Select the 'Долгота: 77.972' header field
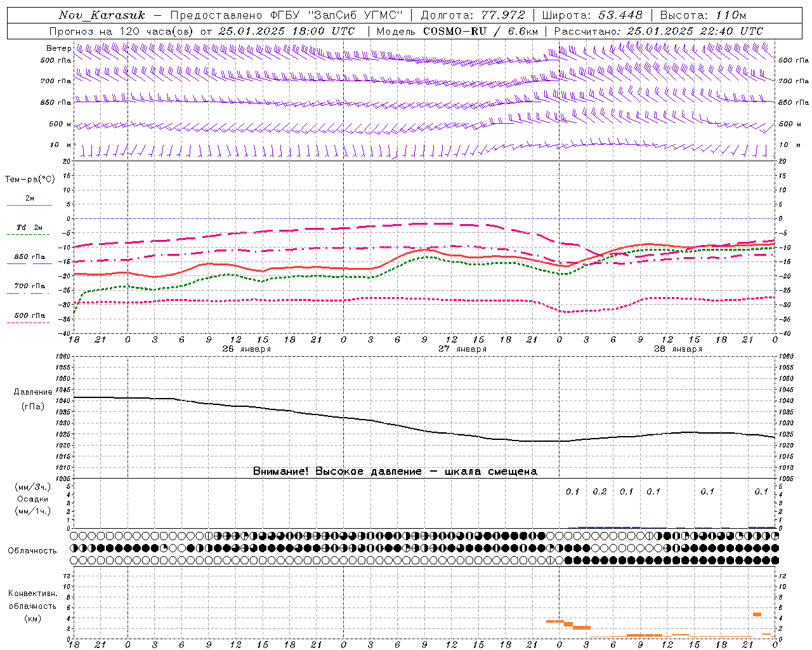The height and width of the screenshot is (650, 812). (473, 15)
